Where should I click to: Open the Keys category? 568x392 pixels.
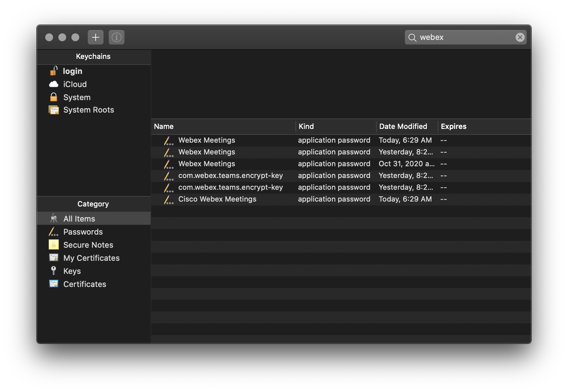(x=72, y=271)
